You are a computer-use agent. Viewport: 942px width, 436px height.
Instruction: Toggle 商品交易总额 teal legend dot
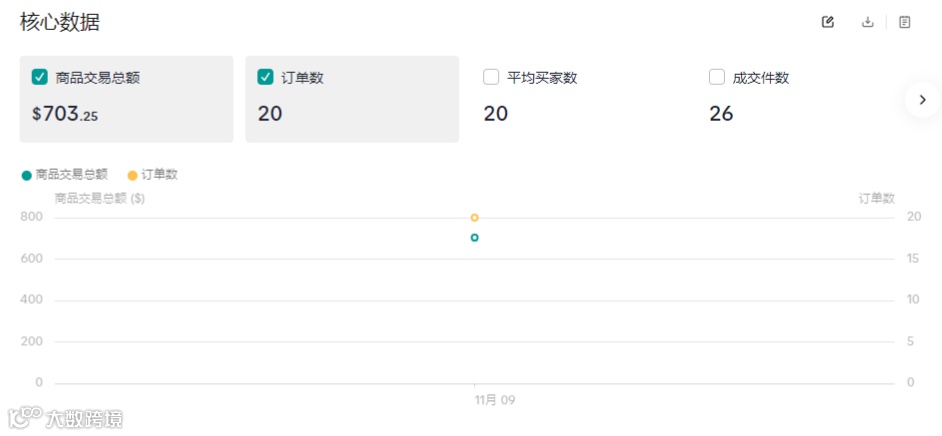tap(26, 175)
